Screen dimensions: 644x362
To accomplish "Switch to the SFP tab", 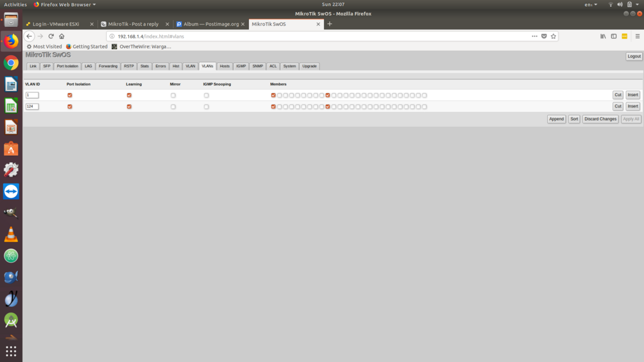I will click(47, 66).
